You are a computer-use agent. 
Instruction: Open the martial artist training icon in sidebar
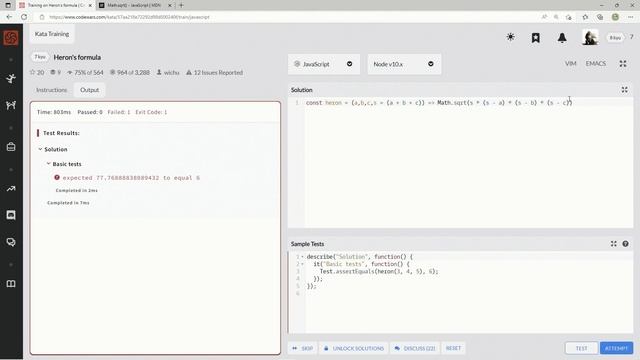11,78
